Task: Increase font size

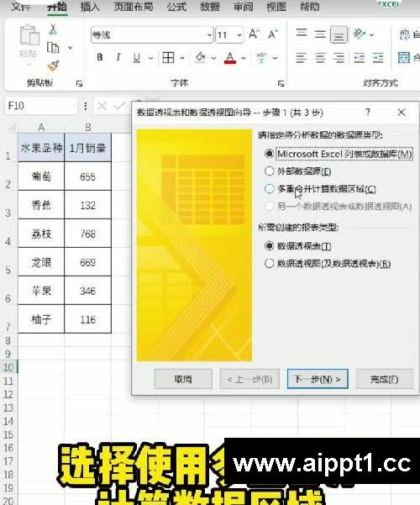Action: tap(255, 34)
